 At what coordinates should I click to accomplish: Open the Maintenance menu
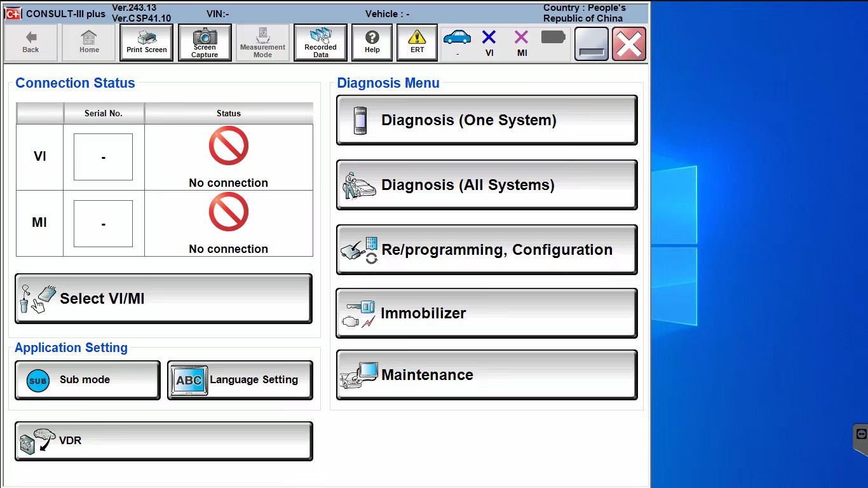[x=487, y=375]
